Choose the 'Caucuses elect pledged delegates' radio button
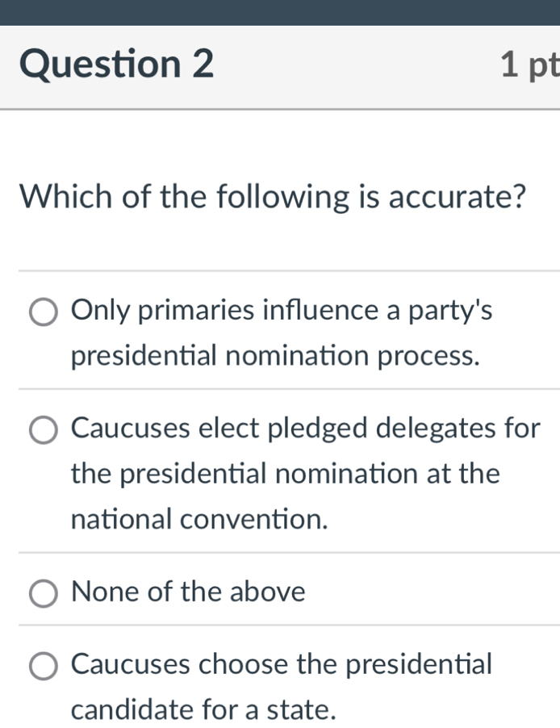This screenshot has width=560, height=728. tap(44, 430)
